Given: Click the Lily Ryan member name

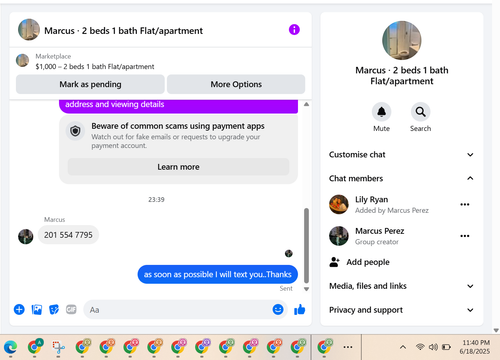Looking at the screenshot, I should click(x=371, y=199).
